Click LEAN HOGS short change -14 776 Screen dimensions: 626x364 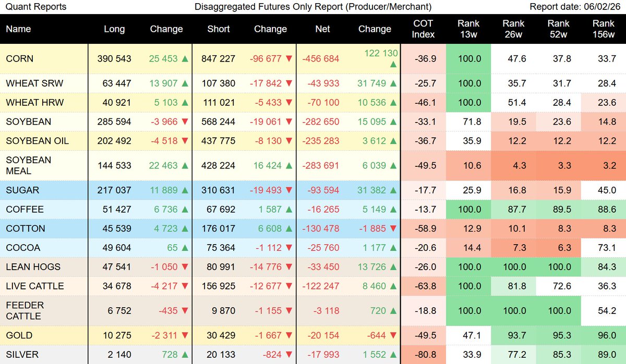(x=266, y=267)
